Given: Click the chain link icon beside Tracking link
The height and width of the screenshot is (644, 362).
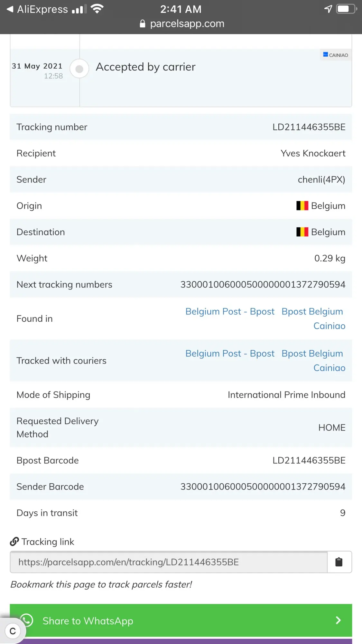Looking at the screenshot, I should click(x=14, y=542).
